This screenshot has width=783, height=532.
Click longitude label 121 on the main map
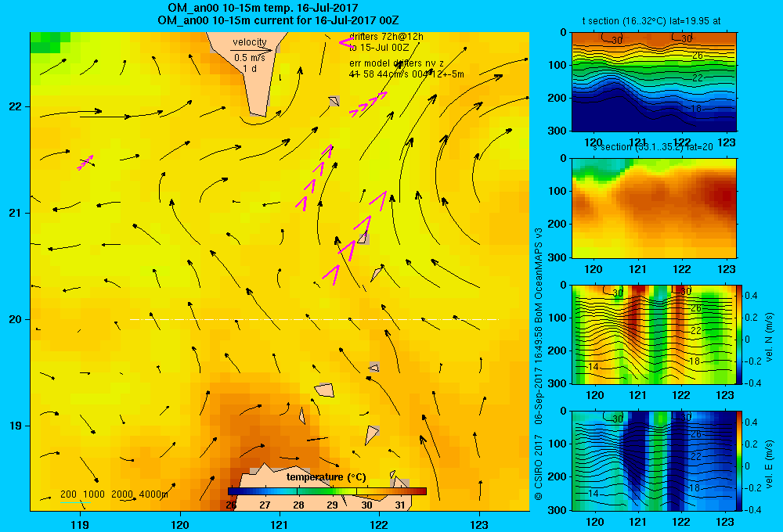(280, 524)
